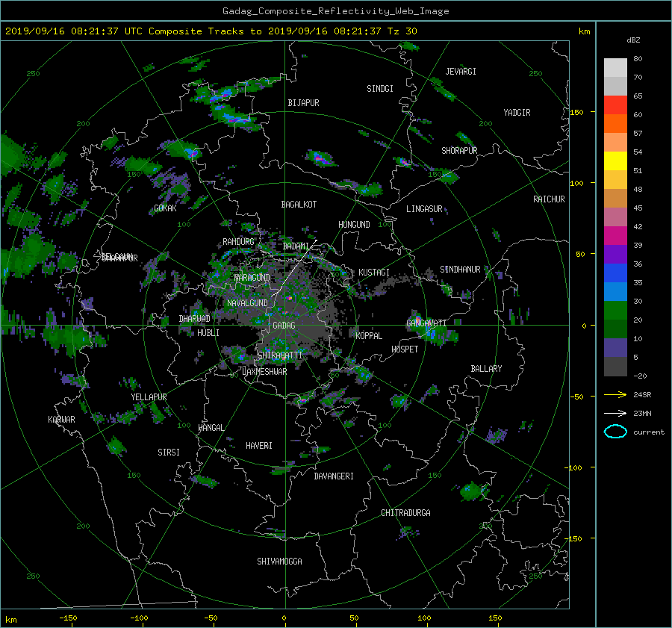
Task: Click the SHIRAHATTI city label
Action: click(280, 355)
